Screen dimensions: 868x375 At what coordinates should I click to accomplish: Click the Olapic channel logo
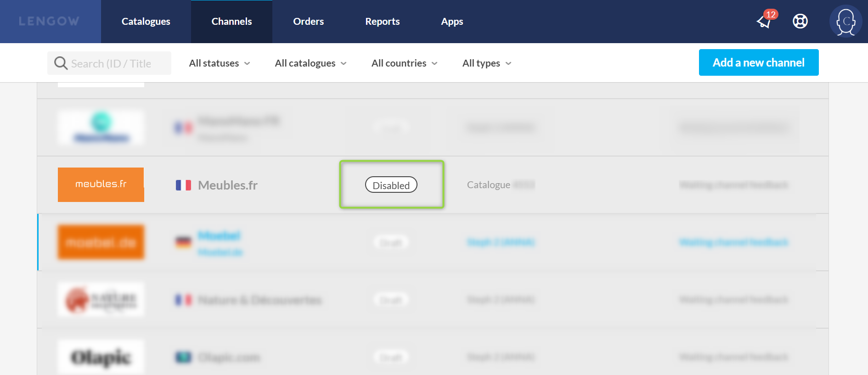coord(101,357)
